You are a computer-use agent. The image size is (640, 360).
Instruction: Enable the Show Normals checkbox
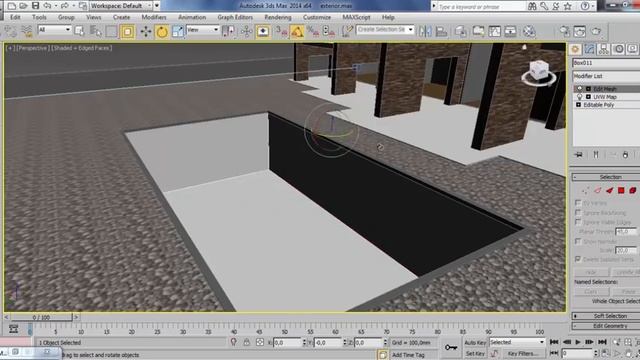[x=578, y=241]
